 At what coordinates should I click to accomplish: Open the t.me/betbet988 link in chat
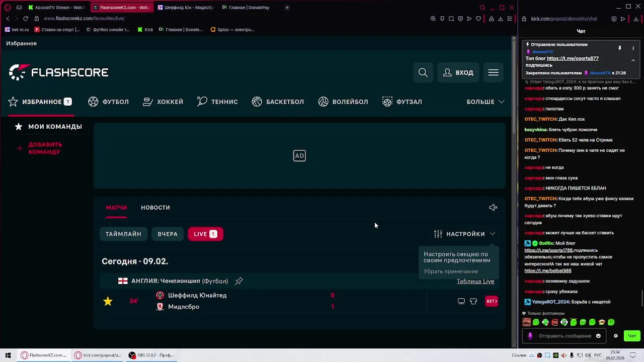click(x=548, y=270)
